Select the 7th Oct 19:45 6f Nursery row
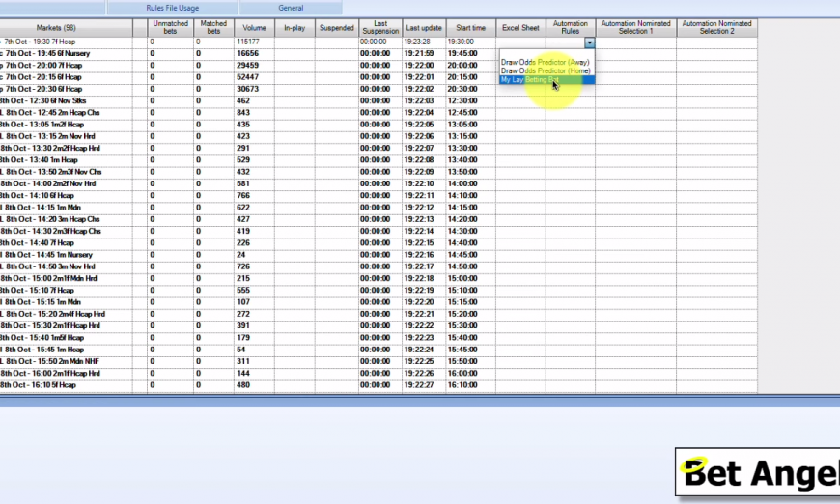 (x=46, y=53)
